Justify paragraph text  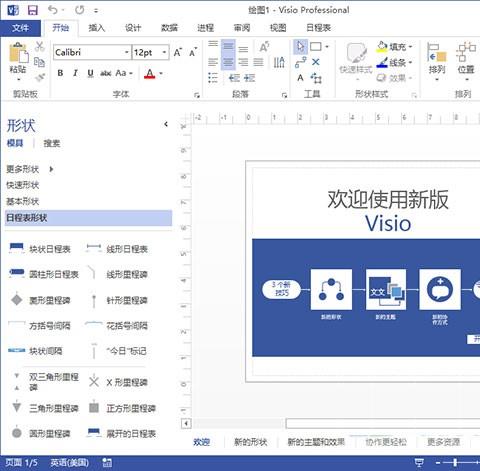pos(258,62)
